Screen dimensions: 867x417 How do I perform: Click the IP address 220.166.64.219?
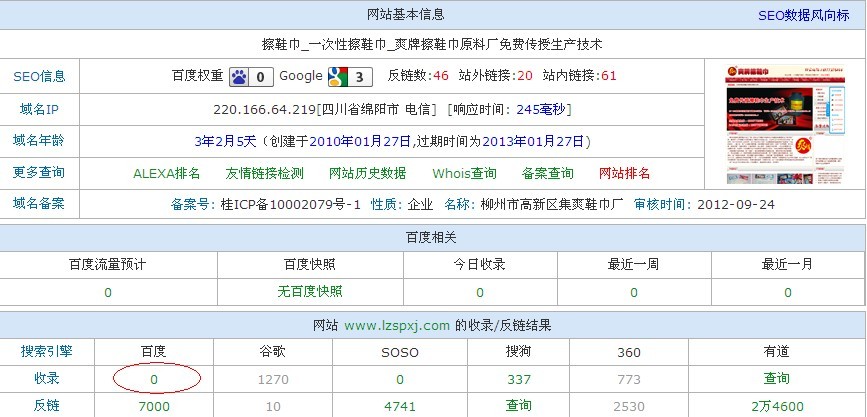(x=264, y=110)
